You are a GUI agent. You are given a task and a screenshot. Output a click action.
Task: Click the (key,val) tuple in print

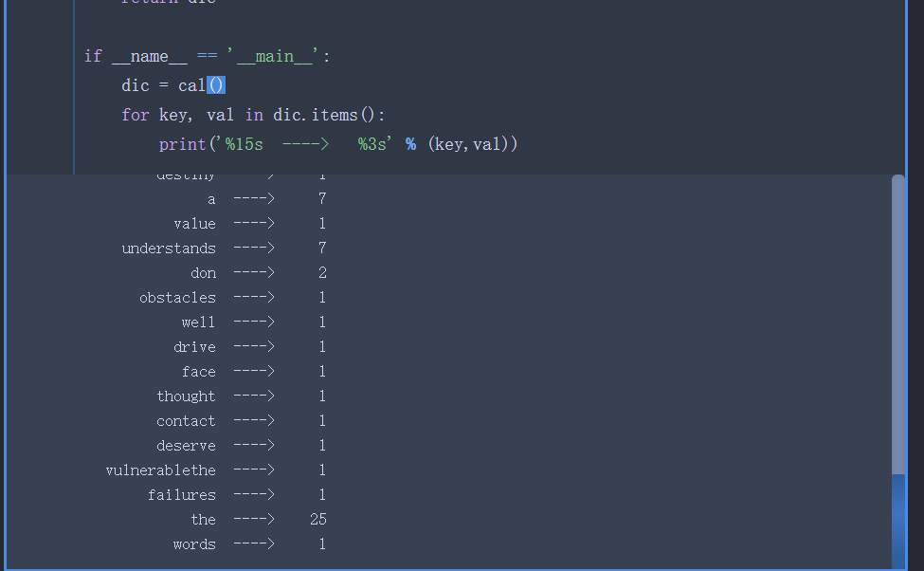click(x=473, y=144)
